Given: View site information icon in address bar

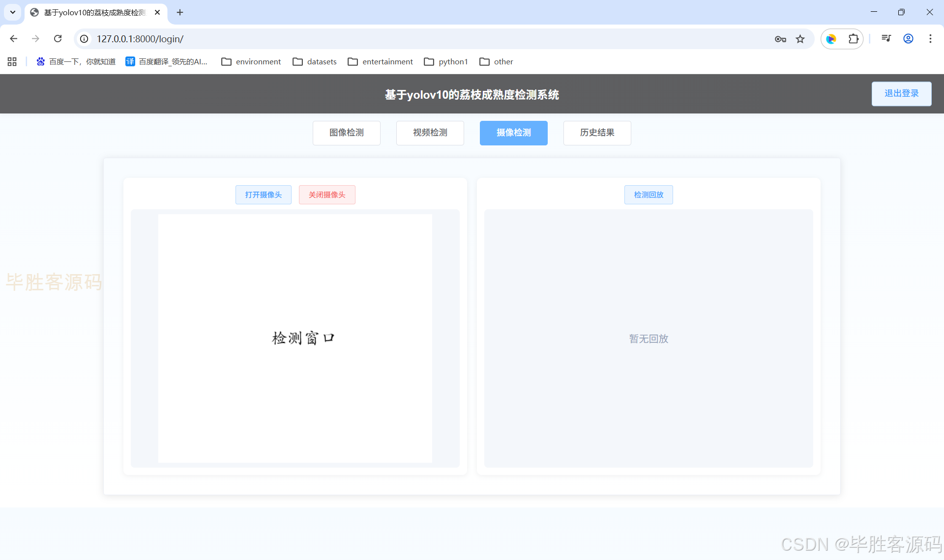Looking at the screenshot, I should [x=85, y=39].
